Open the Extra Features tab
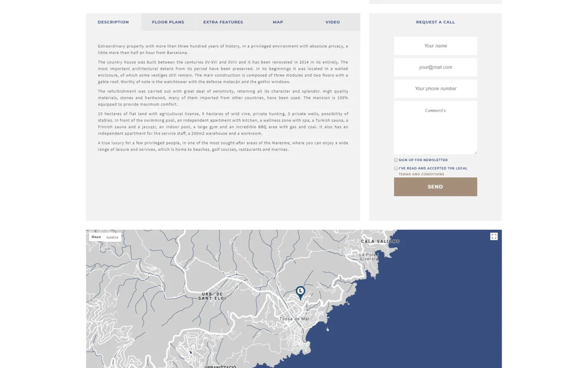The width and height of the screenshot is (588, 368). 223,22
